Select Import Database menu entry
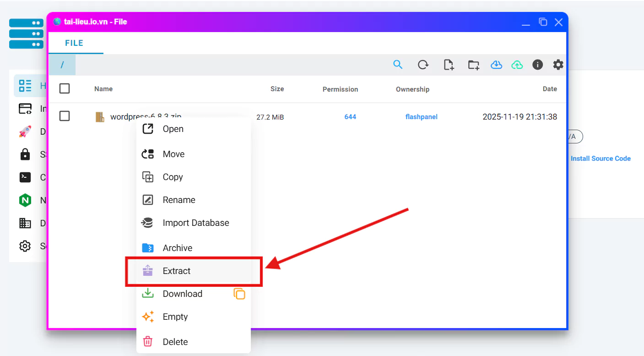 (x=195, y=223)
